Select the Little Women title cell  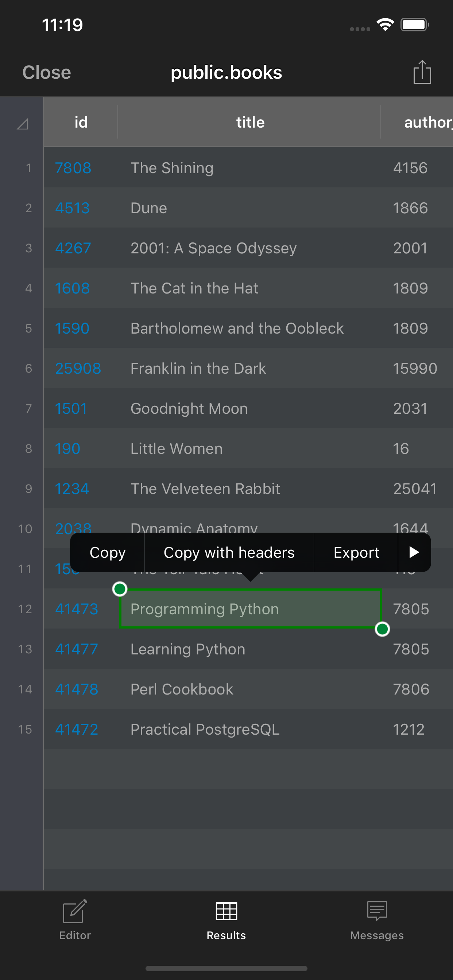click(x=176, y=448)
